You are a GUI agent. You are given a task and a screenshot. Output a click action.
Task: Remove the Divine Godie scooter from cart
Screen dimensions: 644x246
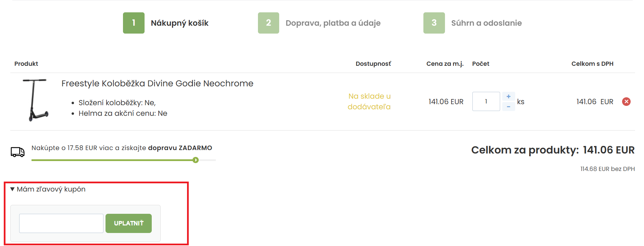tap(626, 101)
